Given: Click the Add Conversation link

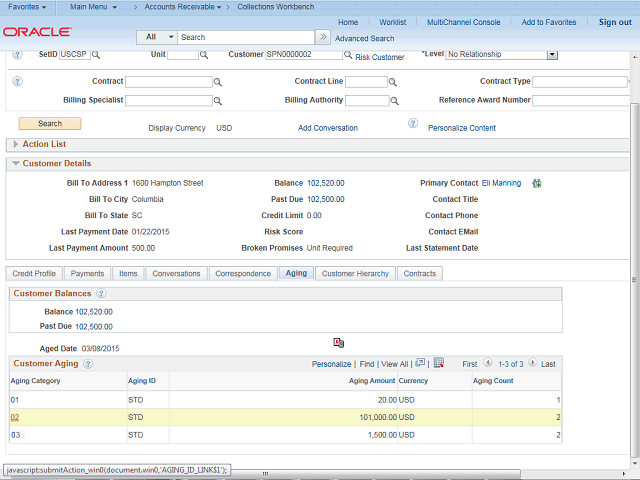Looking at the screenshot, I should click(x=328, y=128).
